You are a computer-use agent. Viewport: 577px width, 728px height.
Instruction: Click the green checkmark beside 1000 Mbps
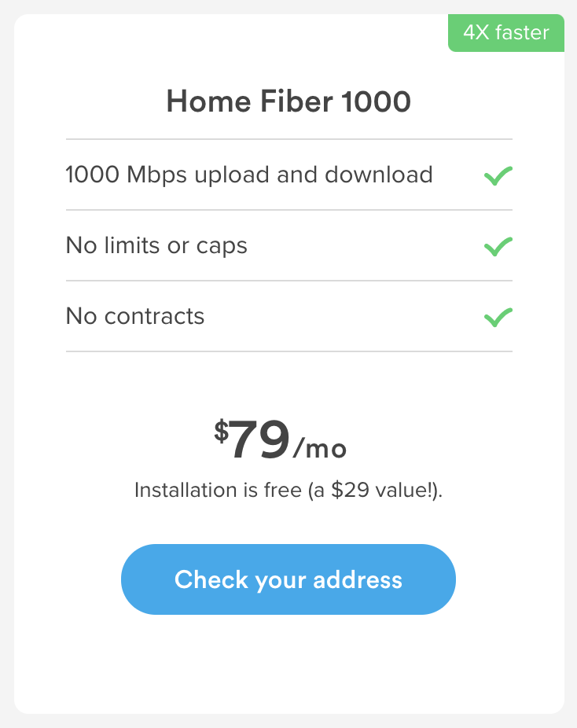tap(498, 176)
